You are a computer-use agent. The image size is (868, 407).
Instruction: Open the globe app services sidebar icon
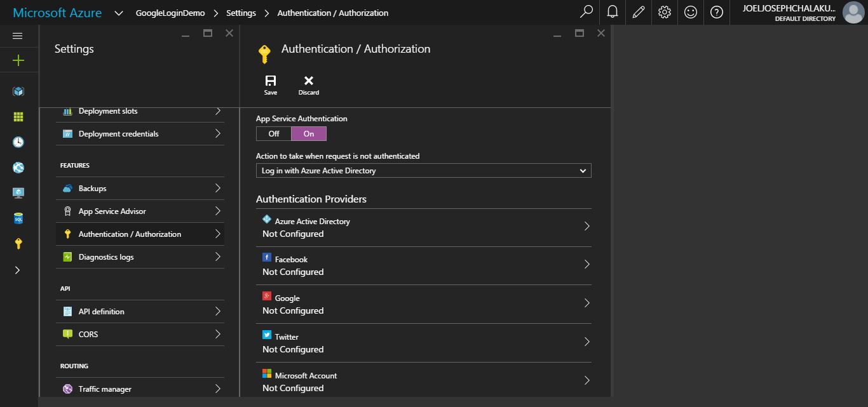click(18, 168)
